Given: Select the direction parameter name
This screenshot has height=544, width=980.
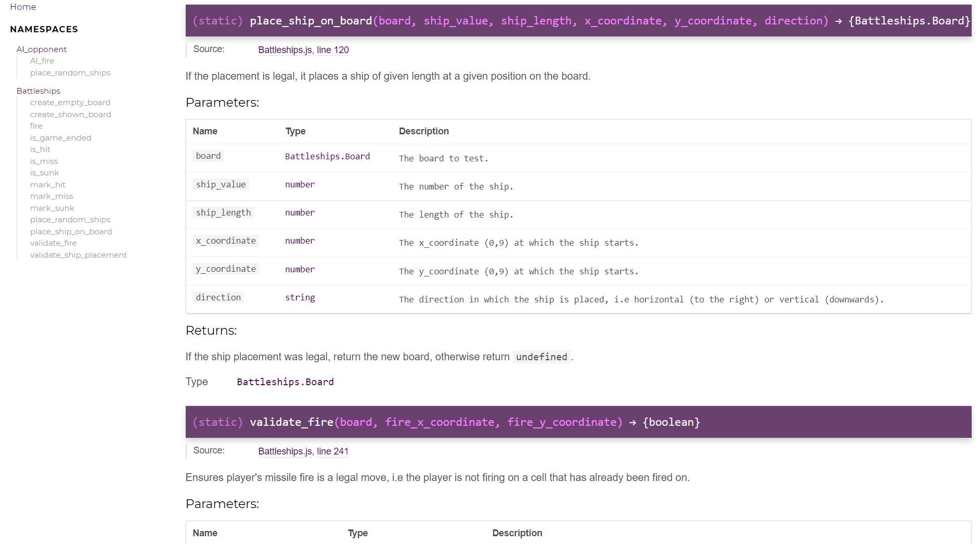Looking at the screenshot, I should coord(218,297).
